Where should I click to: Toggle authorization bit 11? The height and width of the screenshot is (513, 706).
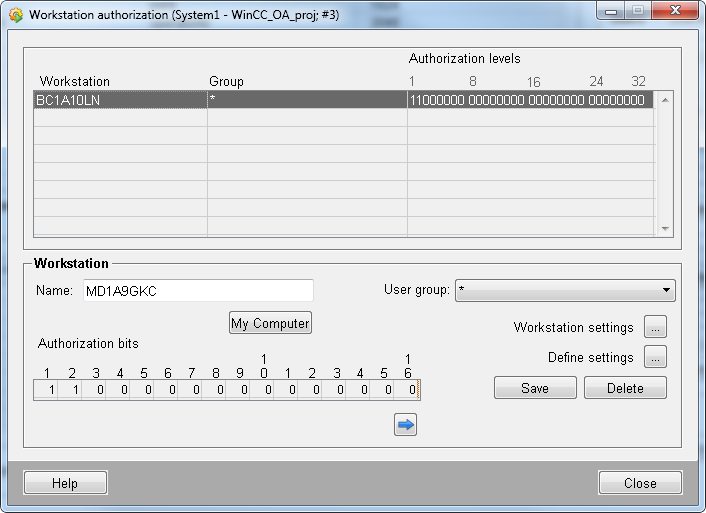click(286, 390)
